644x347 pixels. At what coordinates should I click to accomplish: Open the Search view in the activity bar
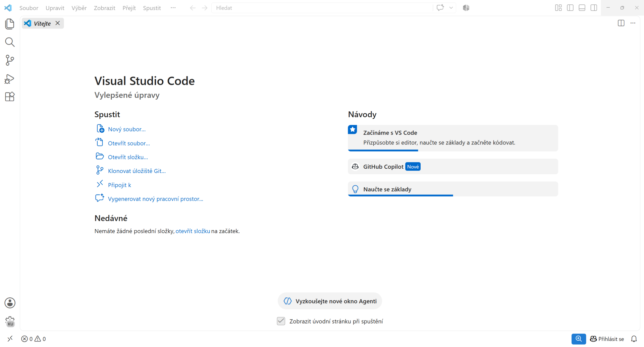(x=10, y=42)
